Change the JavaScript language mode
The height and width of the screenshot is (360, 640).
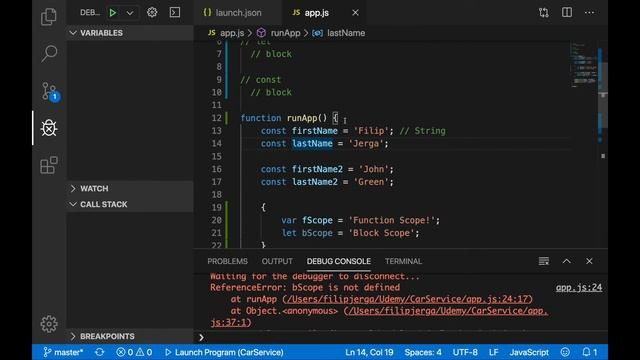(529, 352)
